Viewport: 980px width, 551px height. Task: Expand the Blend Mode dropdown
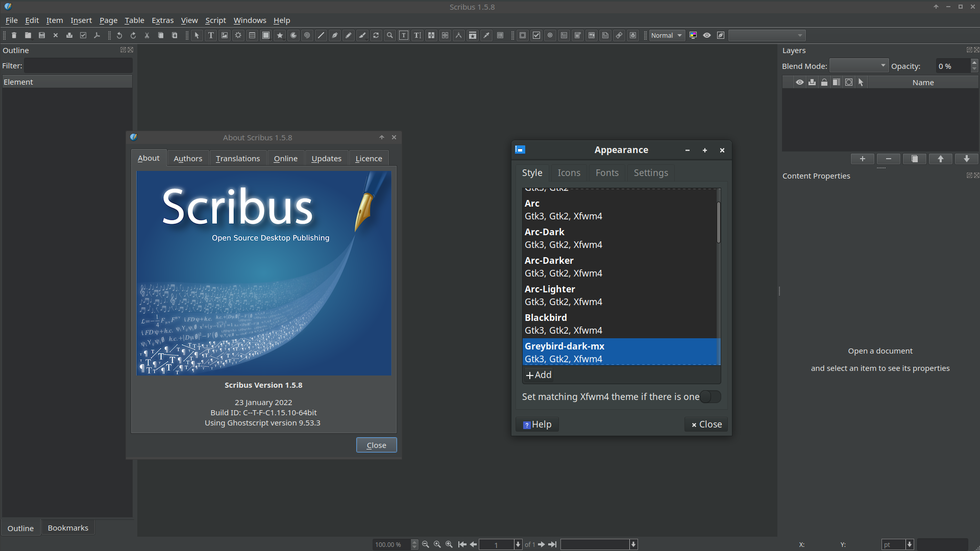859,66
